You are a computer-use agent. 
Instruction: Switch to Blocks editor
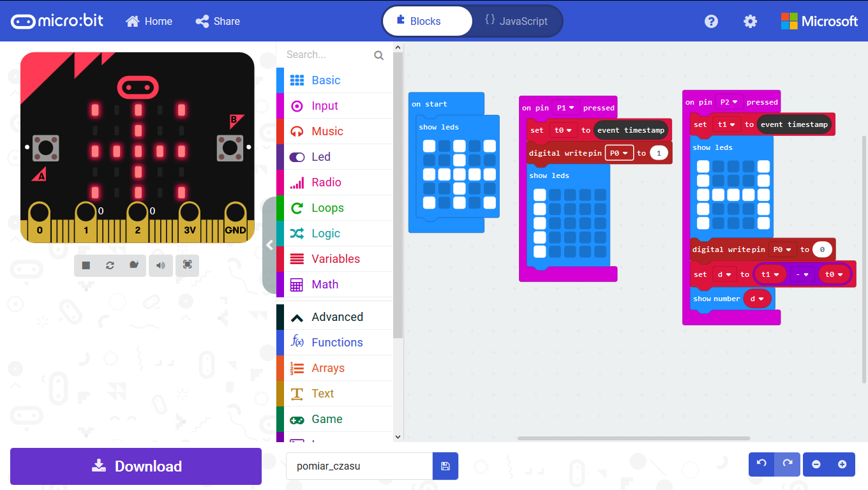(x=427, y=21)
